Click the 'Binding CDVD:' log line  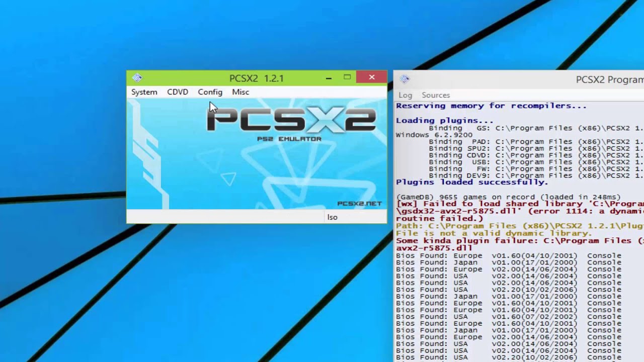[x=536, y=155]
